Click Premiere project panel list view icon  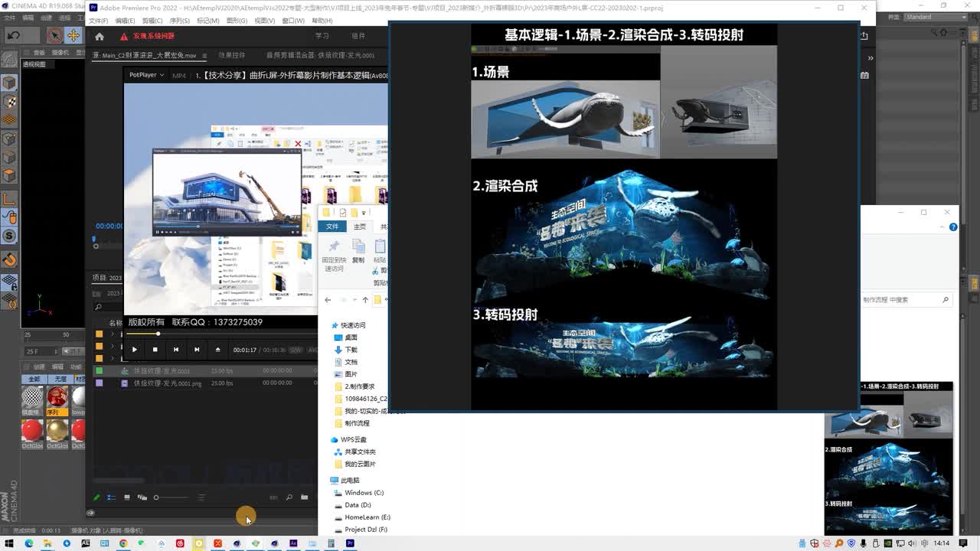tap(111, 497)
